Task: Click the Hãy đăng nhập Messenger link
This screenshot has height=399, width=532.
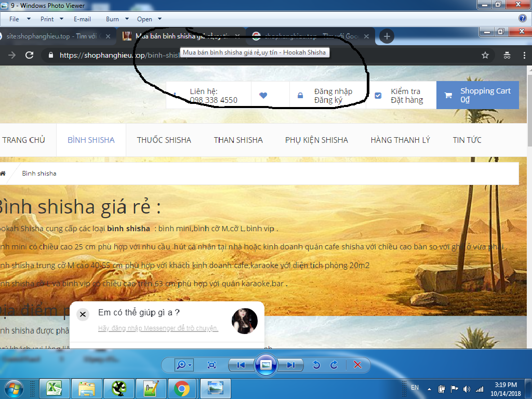Action: 158,328
